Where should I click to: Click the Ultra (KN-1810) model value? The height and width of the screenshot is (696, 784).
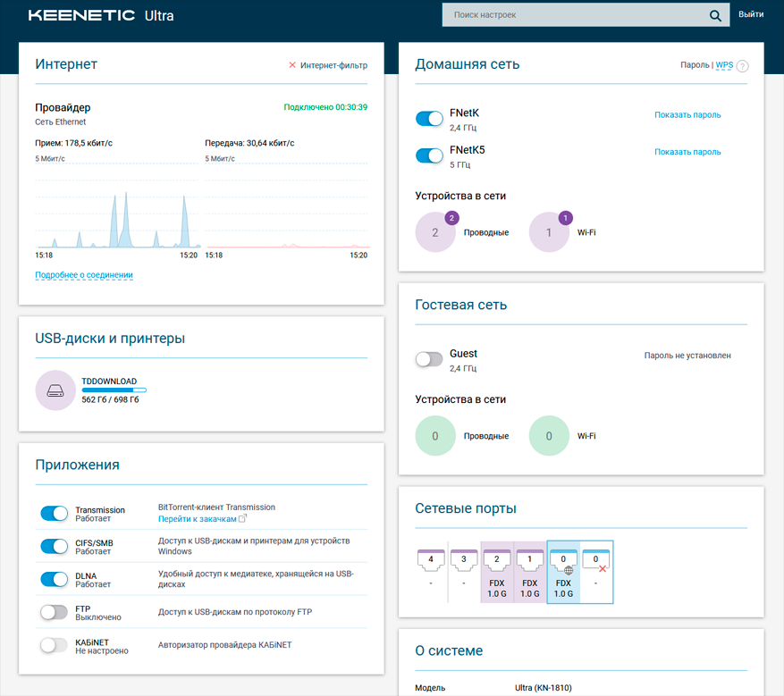pyautogui.click(x=543, y=688)
